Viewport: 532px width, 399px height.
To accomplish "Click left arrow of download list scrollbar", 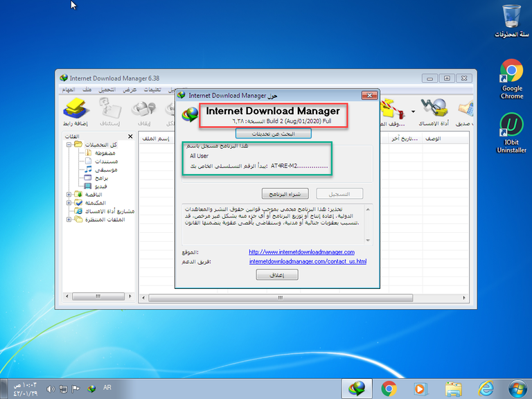I will point(143,298).
